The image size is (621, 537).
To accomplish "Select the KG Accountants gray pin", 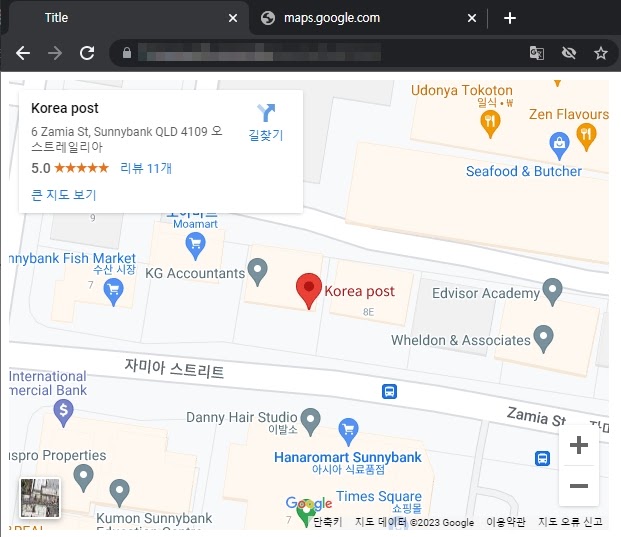I will click(257, 272).
